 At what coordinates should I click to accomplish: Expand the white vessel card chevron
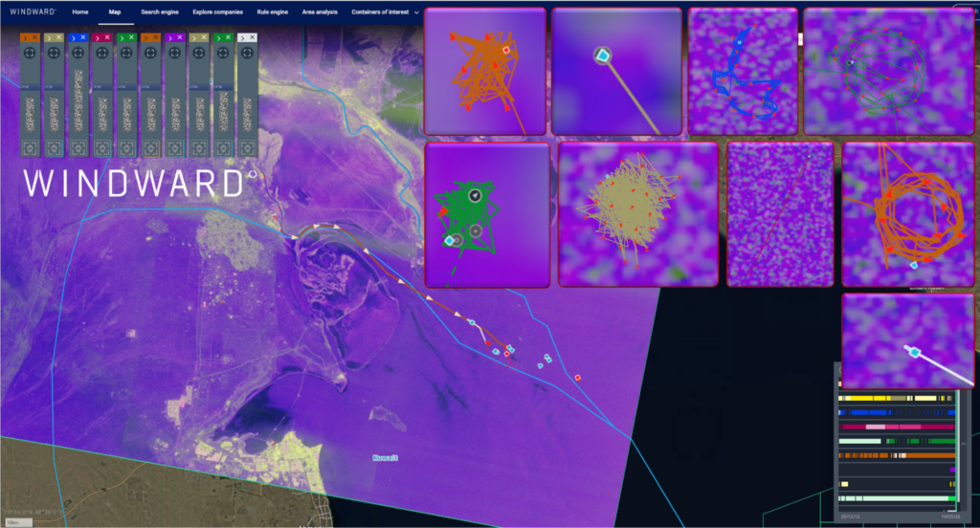click(242, 38)
